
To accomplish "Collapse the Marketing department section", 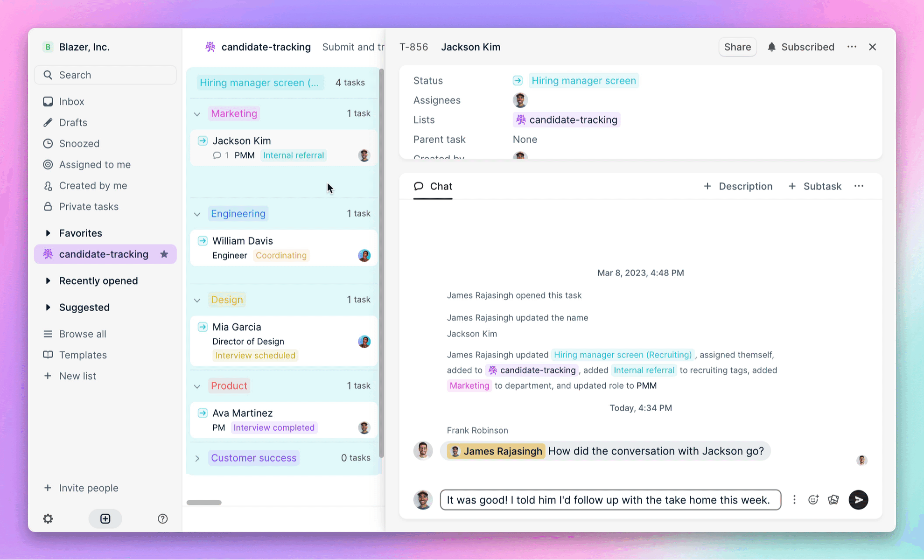I will (x=197, y=113).
